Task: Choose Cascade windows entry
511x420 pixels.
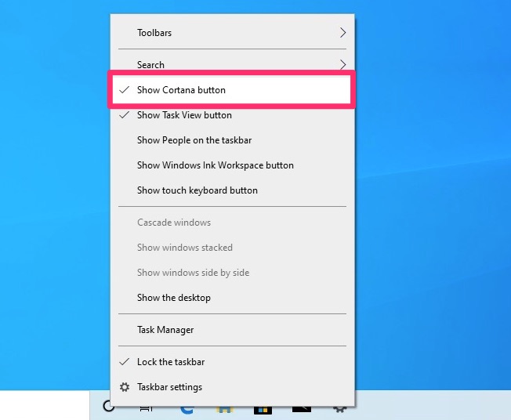Action: point(232,223)
